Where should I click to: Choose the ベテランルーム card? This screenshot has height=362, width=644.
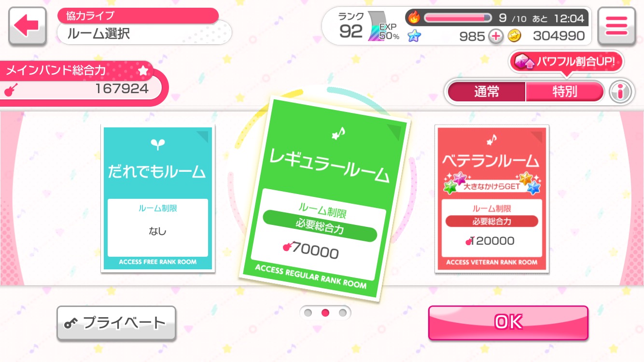tap(491, 198)
